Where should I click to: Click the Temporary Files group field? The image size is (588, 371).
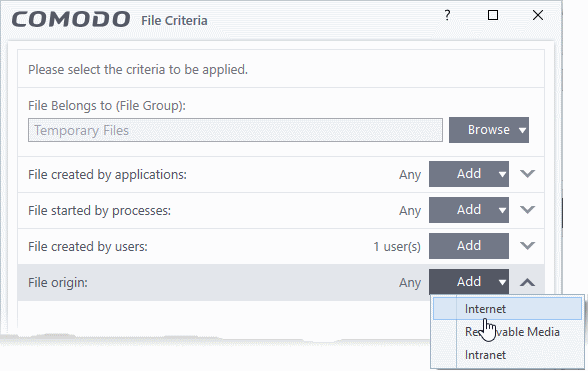coord(235,130)
